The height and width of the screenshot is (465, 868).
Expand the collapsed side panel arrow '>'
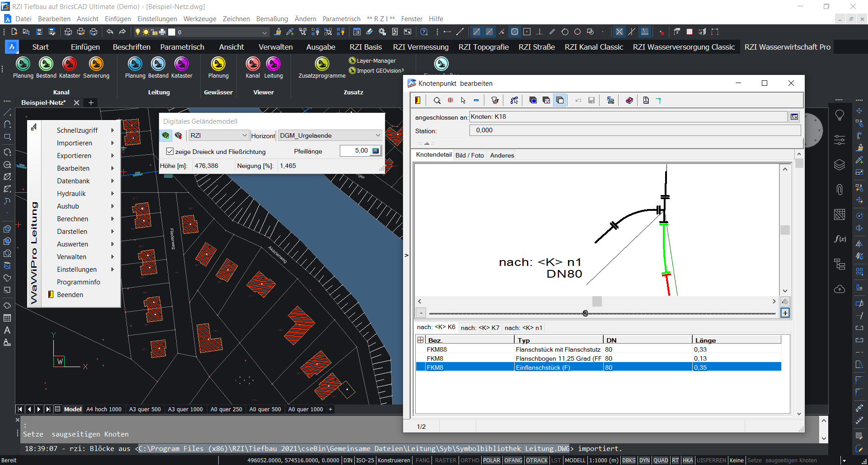(406, 255)
